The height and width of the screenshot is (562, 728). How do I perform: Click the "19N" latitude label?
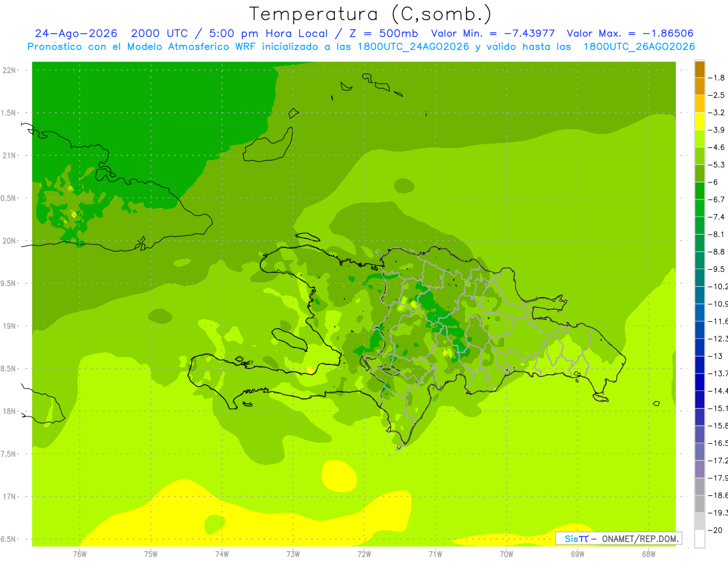tap(10, 326)
